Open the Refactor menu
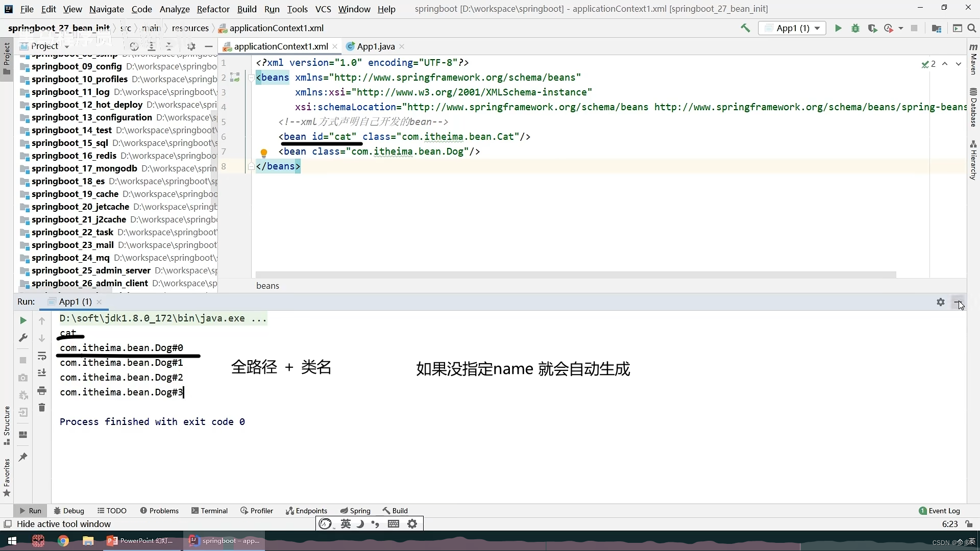This screenshot has width=980, height=551. (213, 9)
